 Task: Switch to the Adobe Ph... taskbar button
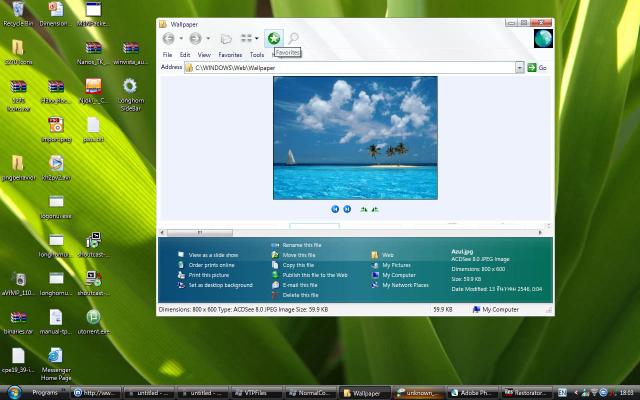(x=472, y=393)
